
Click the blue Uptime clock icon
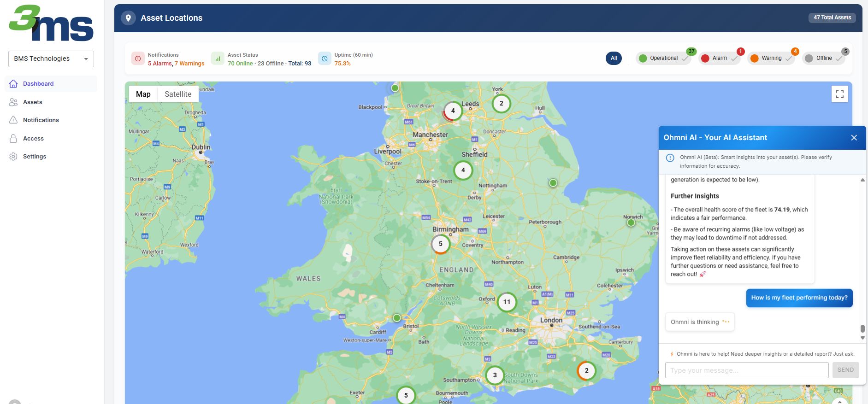click(x=325, y=59)
